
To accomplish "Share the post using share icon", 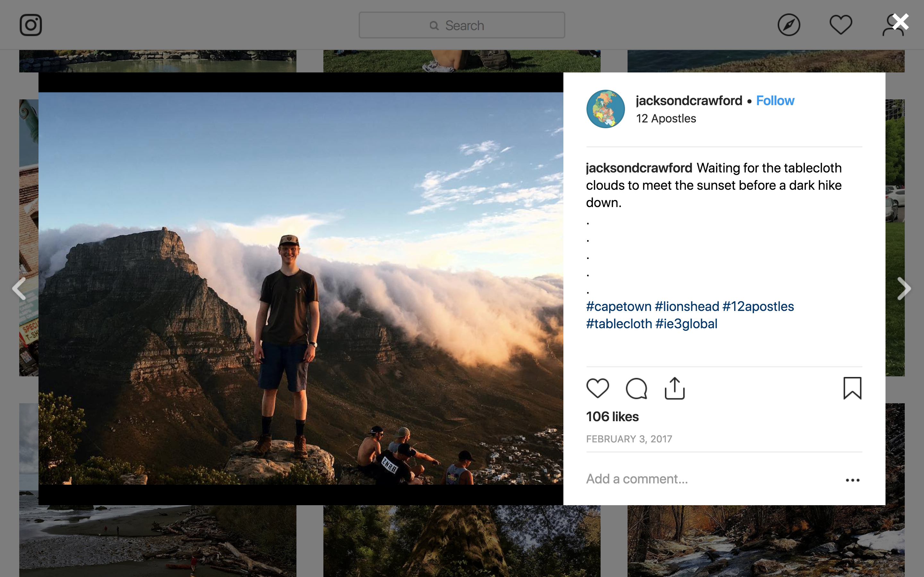I will [675, 389].
